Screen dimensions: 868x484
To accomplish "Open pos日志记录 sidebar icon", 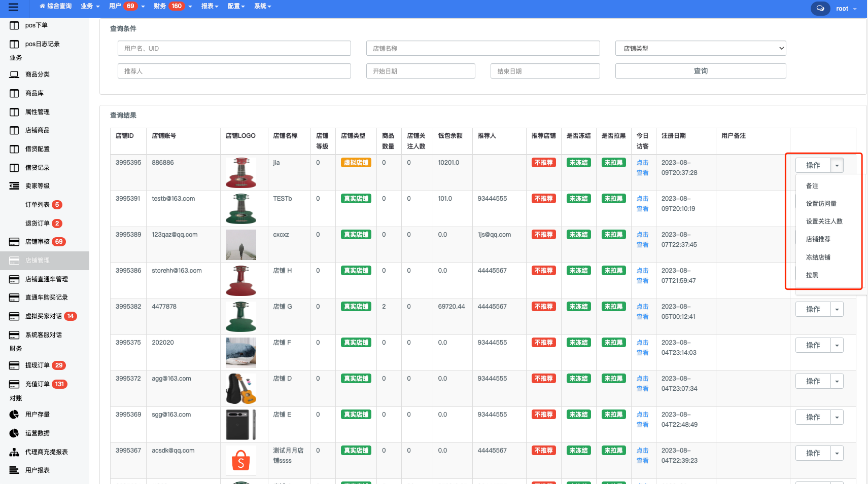I will click(x=14, y=44).
